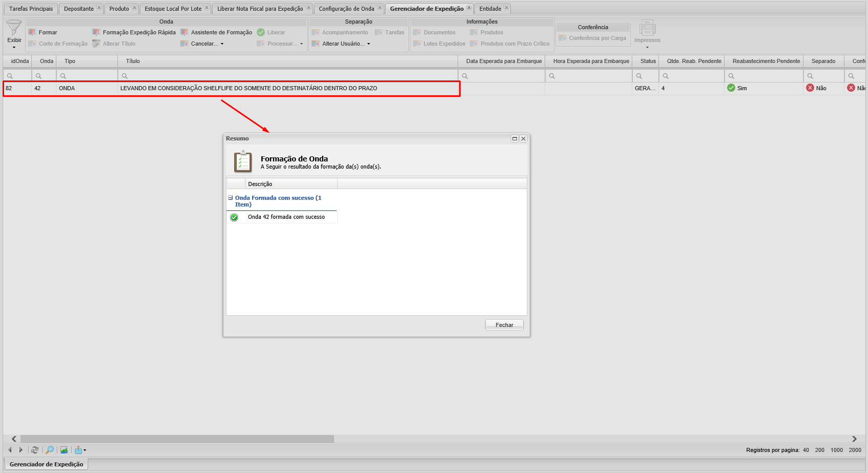Go to next page of records

tap(21, 450)
